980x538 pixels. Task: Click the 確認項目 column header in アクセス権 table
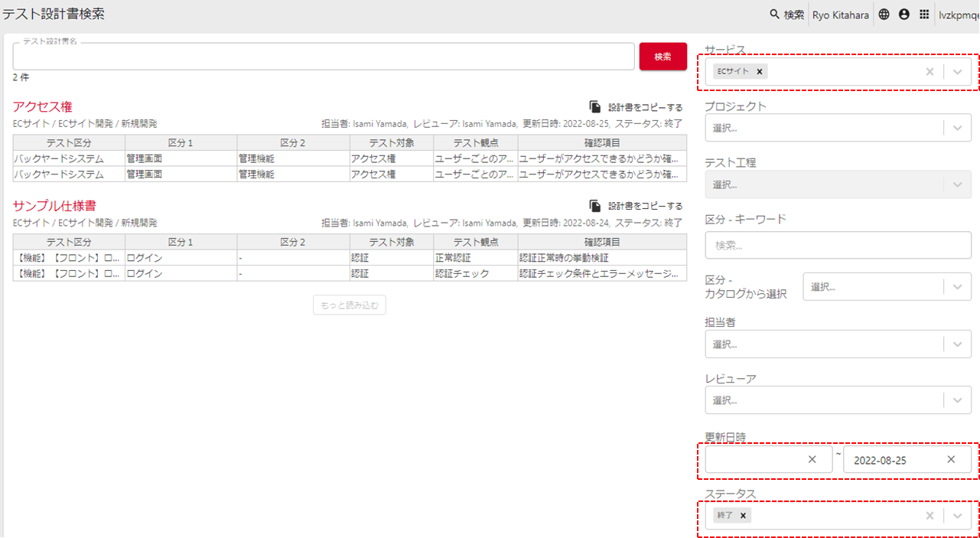pyautogui.click(x=602, y=142)
